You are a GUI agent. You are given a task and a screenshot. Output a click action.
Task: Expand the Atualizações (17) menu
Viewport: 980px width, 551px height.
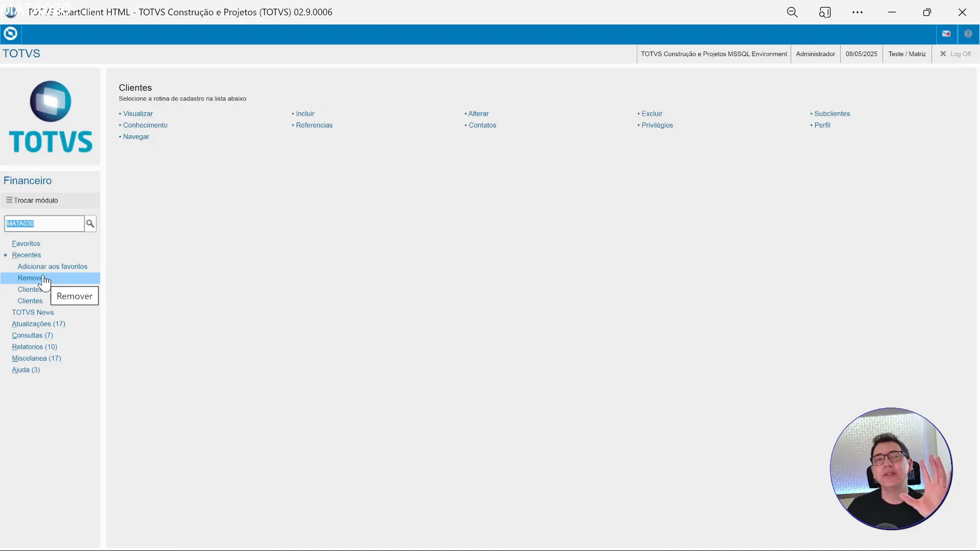tap(38, 324)
